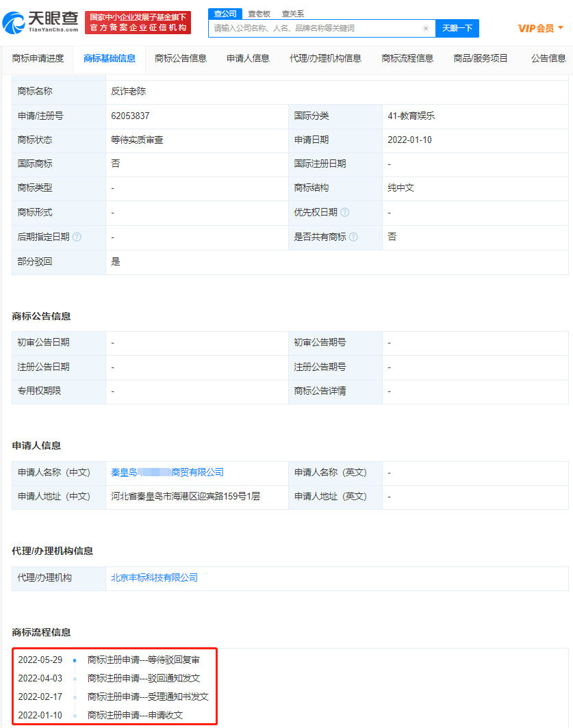Open the 商标申请进度 tab
Image resolution: width=573 pixels, height=728 pixels.
click(38, 59)
